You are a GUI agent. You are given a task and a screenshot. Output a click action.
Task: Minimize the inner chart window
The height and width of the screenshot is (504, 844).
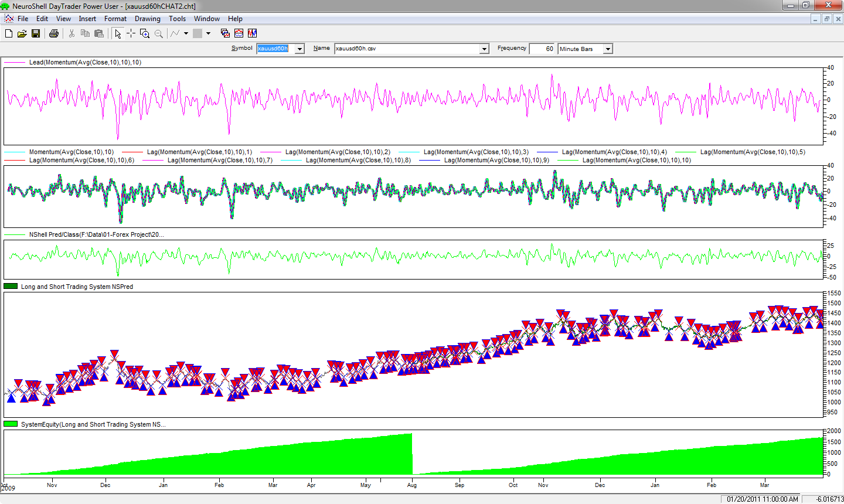[x=816, y=19]
